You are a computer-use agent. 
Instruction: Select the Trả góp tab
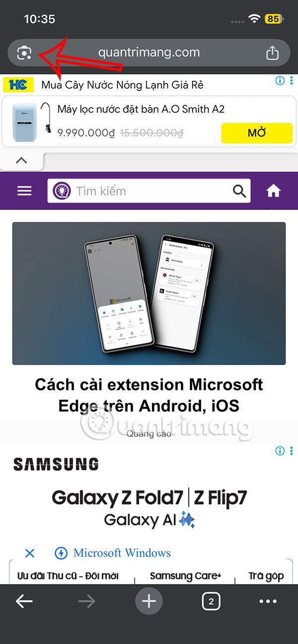click(266, 576)
